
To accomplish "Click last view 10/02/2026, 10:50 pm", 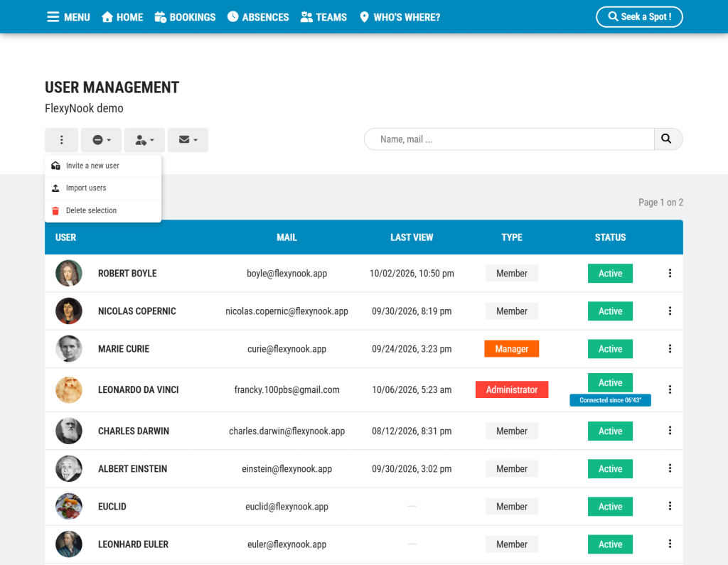I will (412, 274).
